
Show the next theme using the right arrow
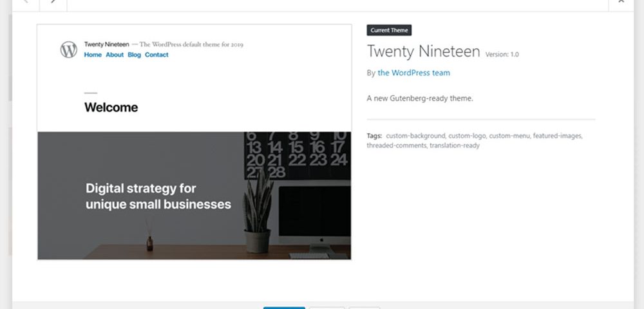pos(53,3)
